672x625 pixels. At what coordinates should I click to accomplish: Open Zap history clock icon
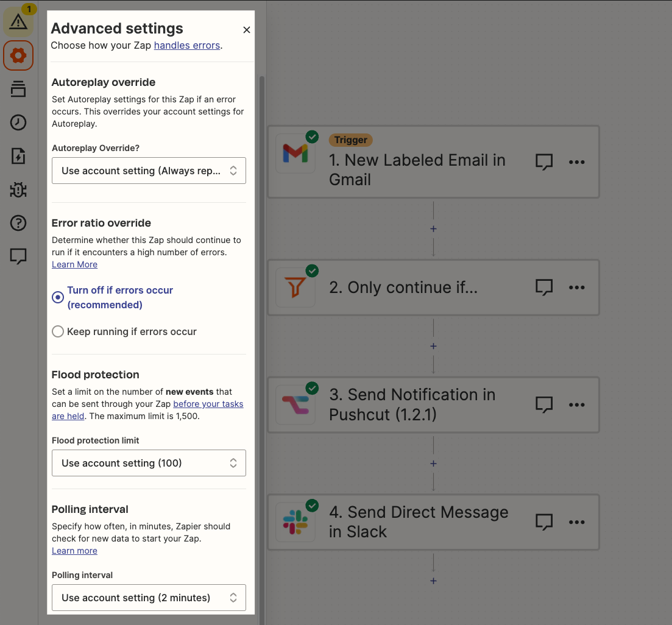(18, 122)
